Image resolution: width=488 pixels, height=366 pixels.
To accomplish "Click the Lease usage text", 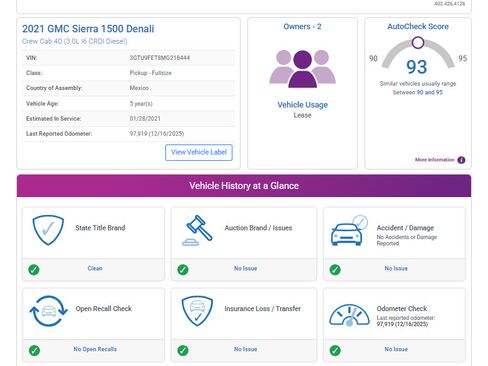I will (302, 115).
